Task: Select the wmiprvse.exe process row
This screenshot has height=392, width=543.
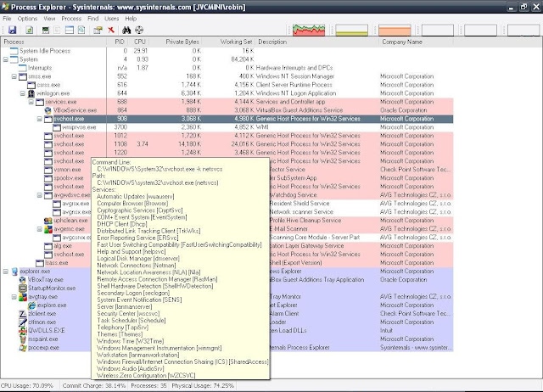Action: tap(227, 127)
